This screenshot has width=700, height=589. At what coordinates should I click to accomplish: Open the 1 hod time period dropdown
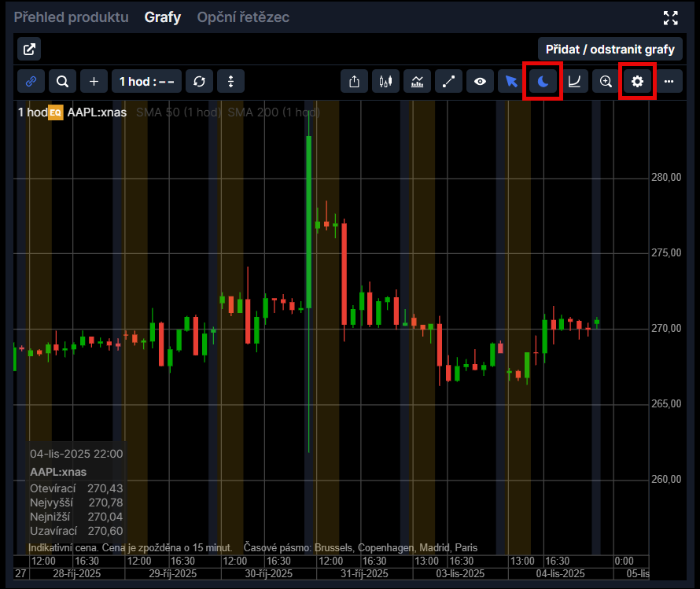point(146,81)
